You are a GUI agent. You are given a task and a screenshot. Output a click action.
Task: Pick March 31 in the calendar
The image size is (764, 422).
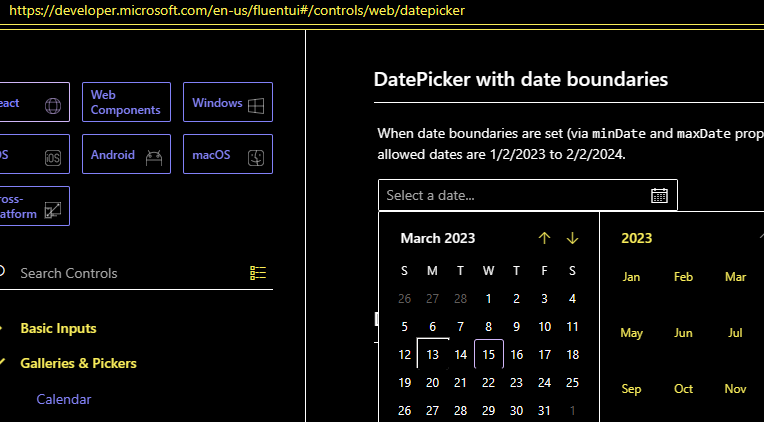tap(544, 410)
